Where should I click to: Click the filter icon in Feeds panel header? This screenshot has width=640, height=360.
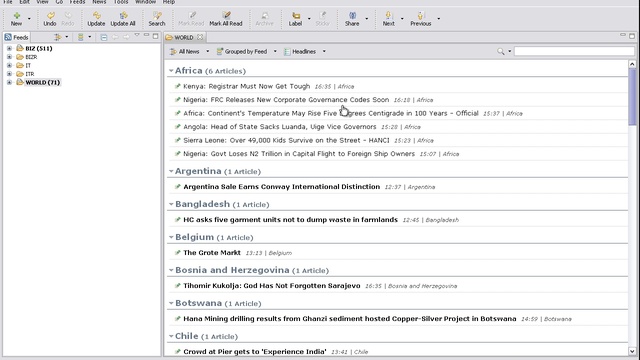point(58,37)
